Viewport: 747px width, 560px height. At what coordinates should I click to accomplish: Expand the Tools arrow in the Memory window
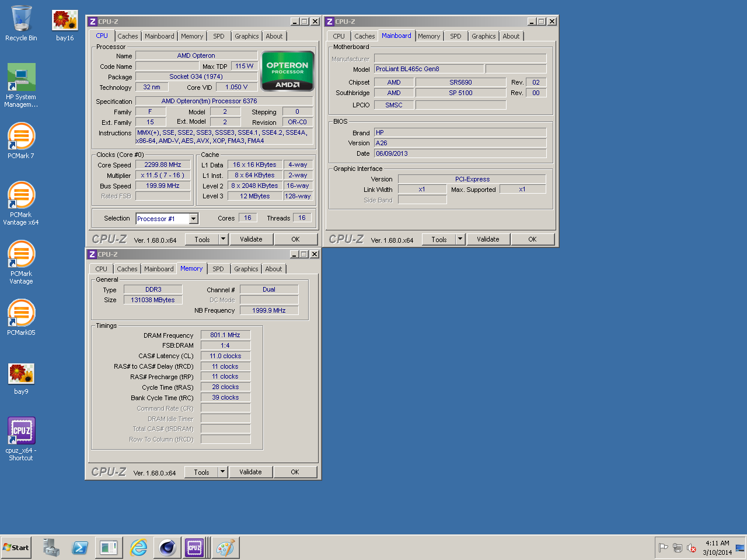pyautogui.click(x=222, y=472)
